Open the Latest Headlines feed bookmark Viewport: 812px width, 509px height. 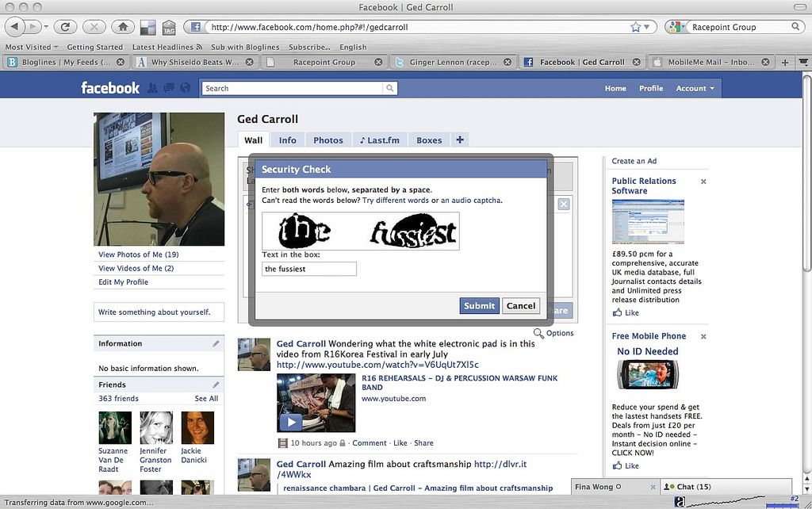point(167,47)
